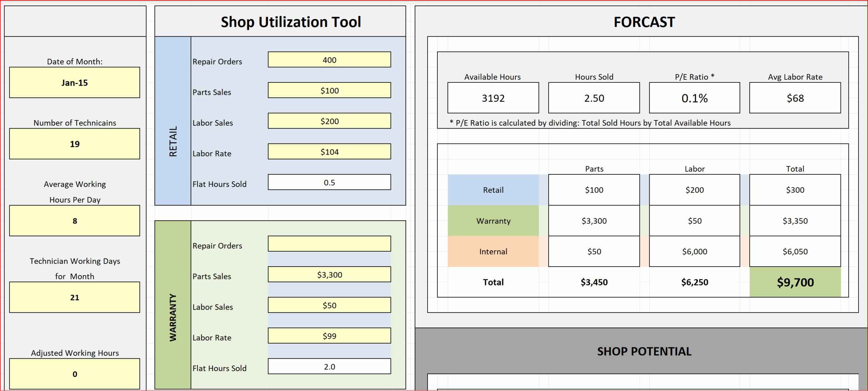The image size is (868, 391).
Task: Select the Average Working Hours Per Day cell
Action: pyautogui.click(x=75, y=220)
